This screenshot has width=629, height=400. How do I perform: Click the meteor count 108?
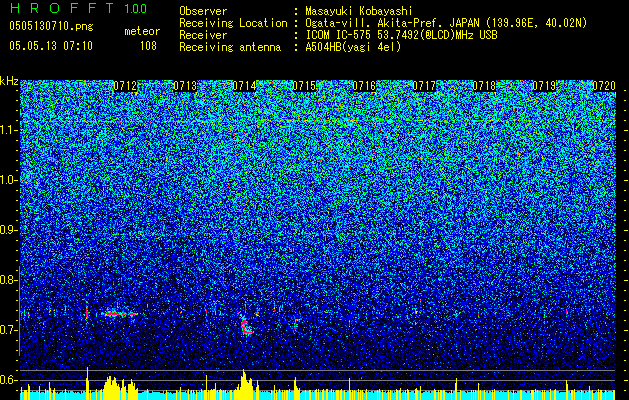click(148, 46)
